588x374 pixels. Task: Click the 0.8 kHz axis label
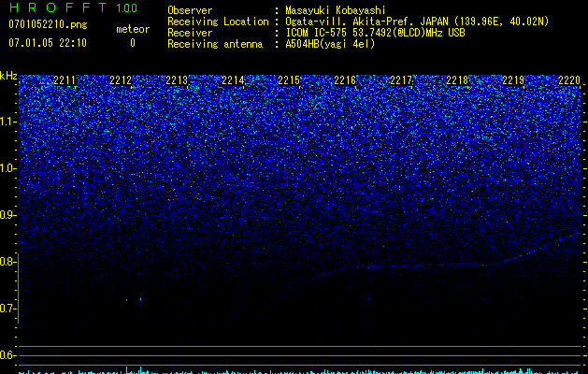point(8,262)
